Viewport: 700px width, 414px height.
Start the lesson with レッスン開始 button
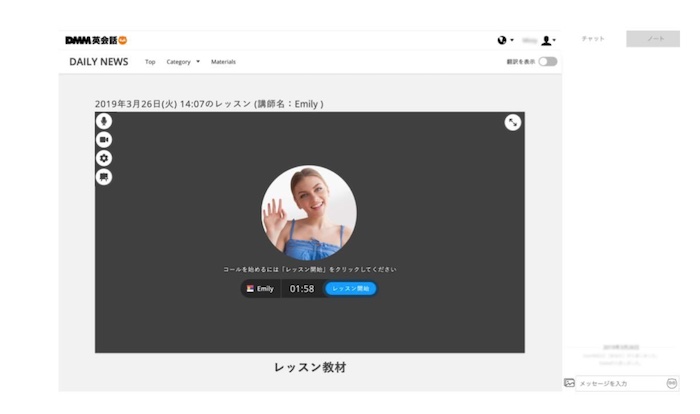tap(351, 289)
